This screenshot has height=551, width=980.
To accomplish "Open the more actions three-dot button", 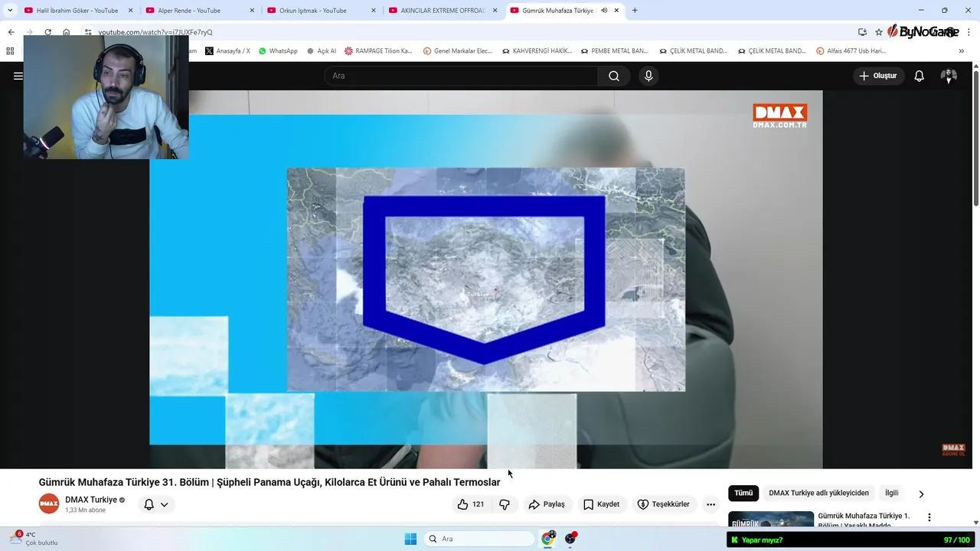I will [710, 504].
